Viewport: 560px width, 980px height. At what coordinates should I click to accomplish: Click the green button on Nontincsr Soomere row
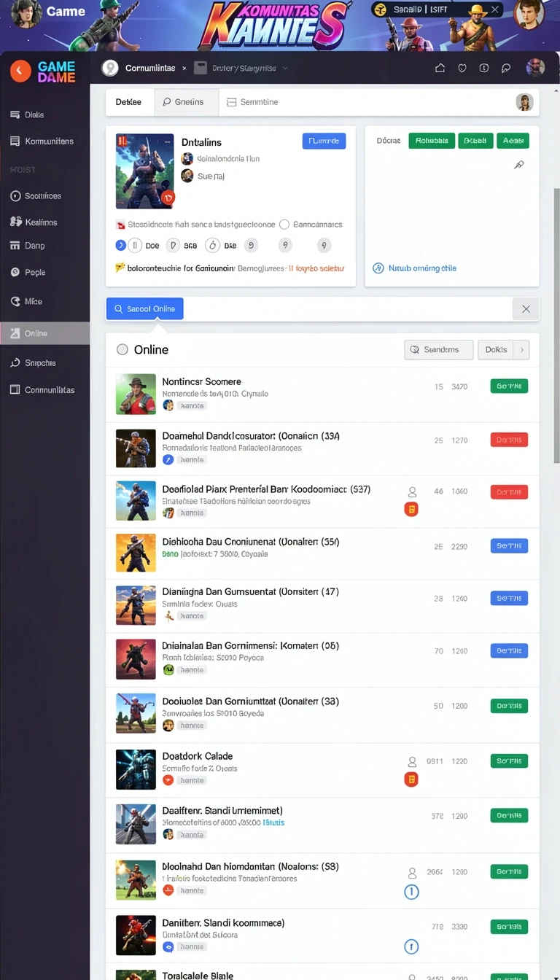509,386
